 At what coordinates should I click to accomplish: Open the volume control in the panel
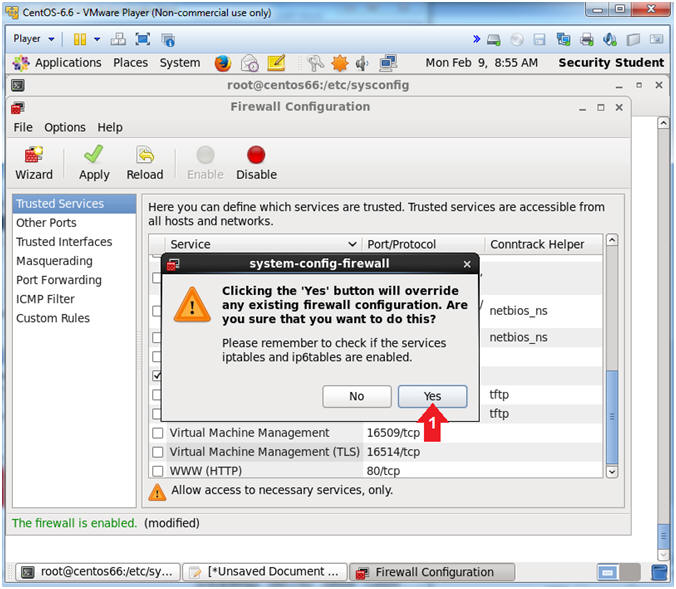pyautogui.click(x=362, y=63)
